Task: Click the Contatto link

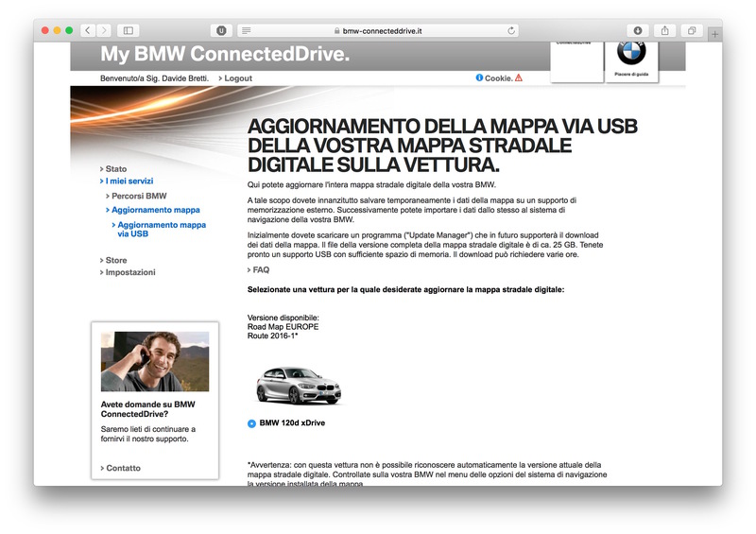Action: 124,468
